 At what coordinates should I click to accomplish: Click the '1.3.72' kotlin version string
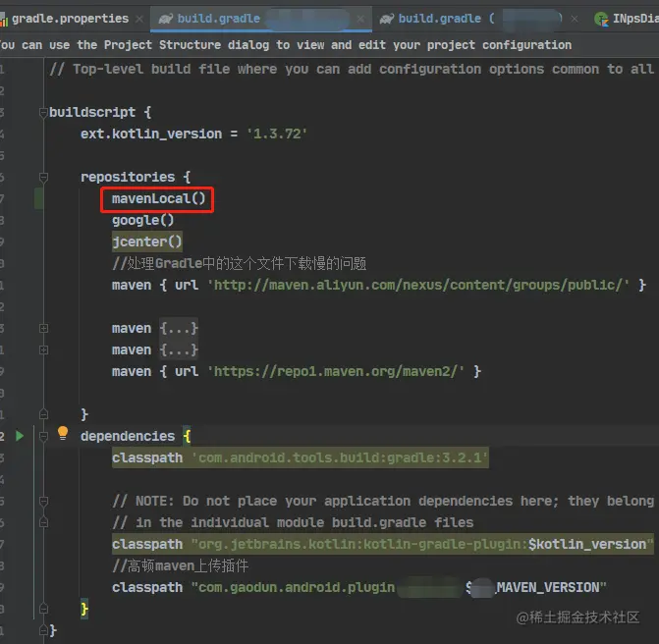[277, 134]
